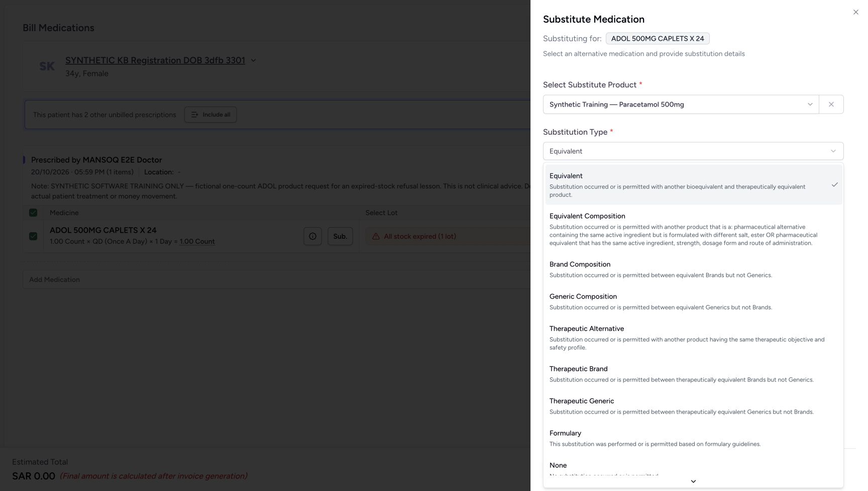Open patient SYNTHETIC KB Registration link
Image resolution: width=868 pixels, height=491 pixels.
[155, 60]
